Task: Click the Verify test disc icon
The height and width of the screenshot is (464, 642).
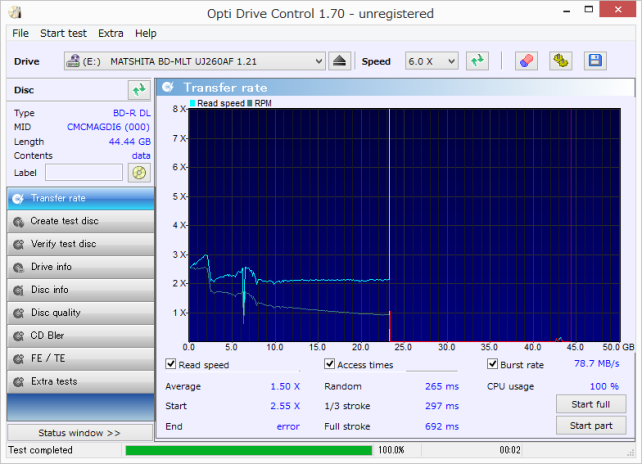Action: pos(18,244)
